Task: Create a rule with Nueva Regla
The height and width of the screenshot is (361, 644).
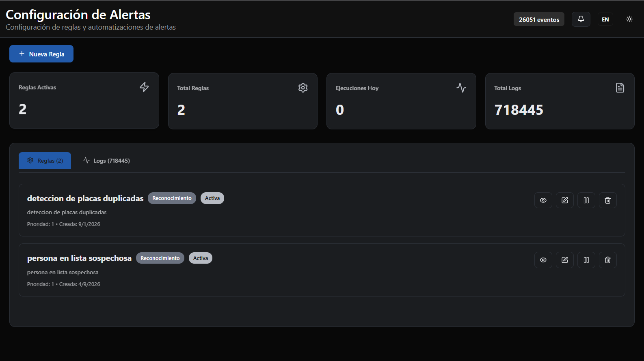Action: [41, 54]
